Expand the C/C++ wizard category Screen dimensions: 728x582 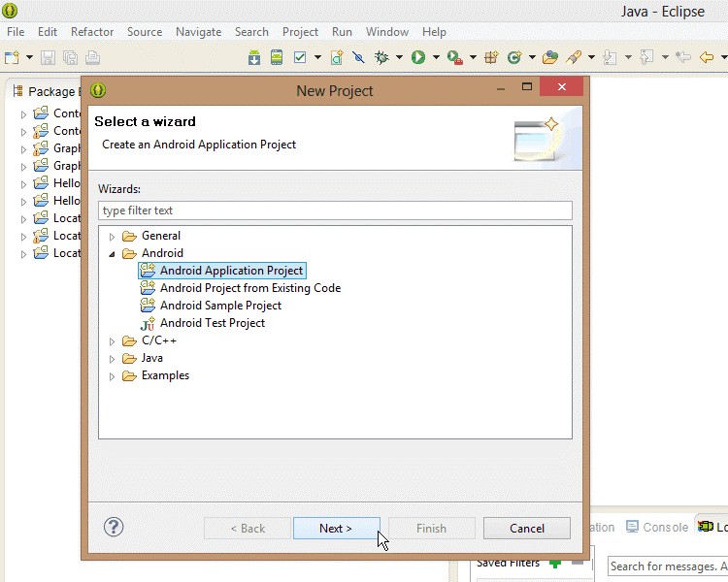(113, 341)
